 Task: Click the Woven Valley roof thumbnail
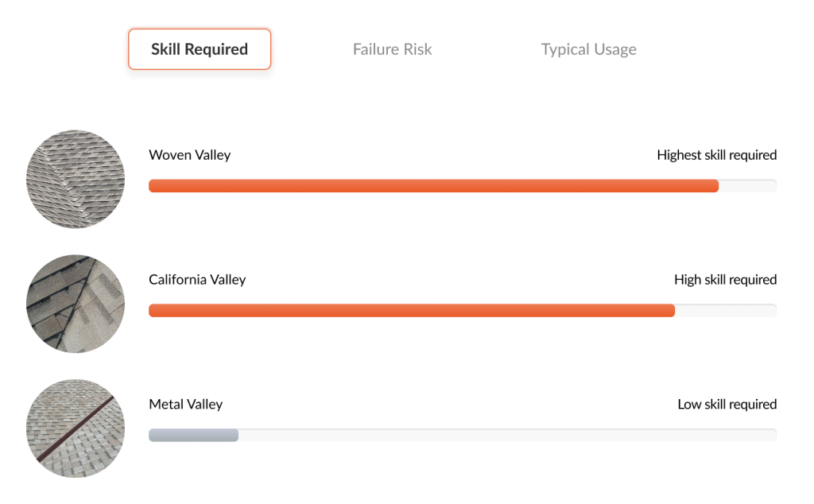[76, 180]
